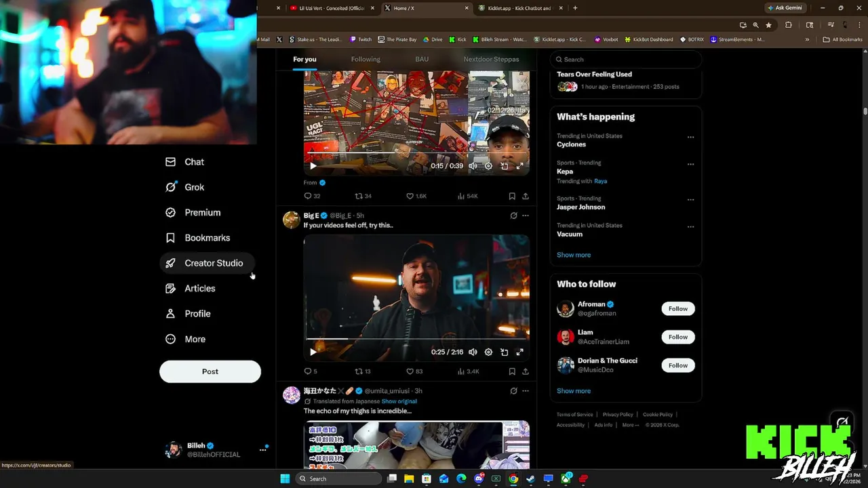The image size is (868, 488).
Task: Open options for Kepa trend
Action: pos(690,164)
